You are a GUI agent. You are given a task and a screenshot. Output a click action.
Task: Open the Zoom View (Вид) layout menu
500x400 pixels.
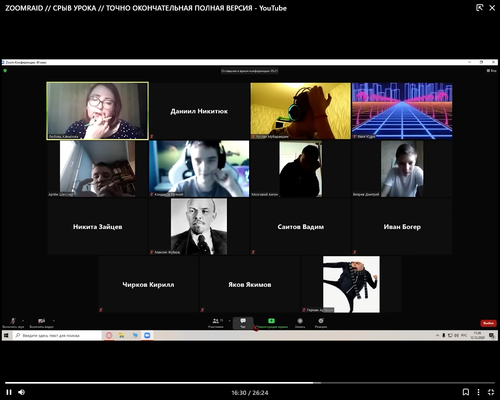pyautogui.click(x=492, y=71)
